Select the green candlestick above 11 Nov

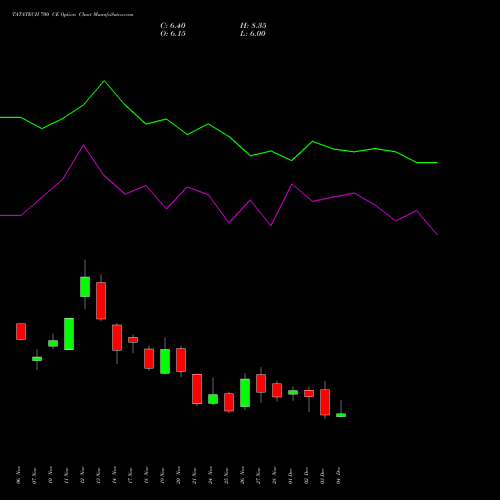click(x=69, y=334)
